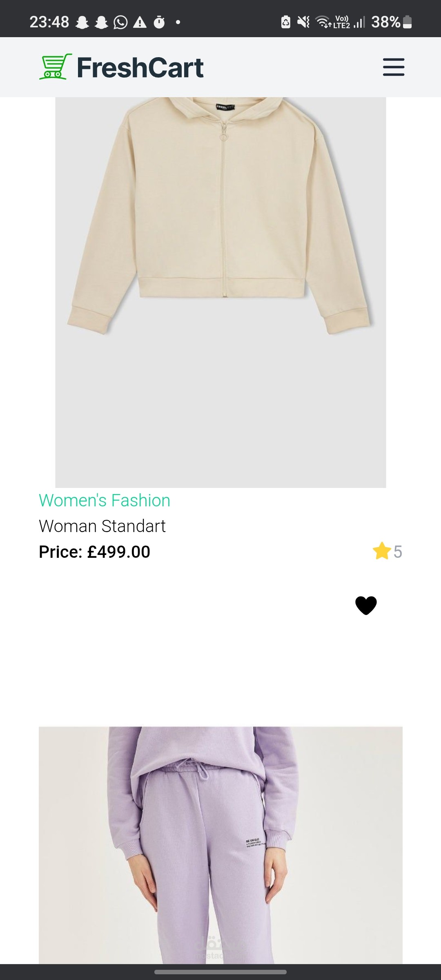Toggle wishlist heart for Woman Standart

pyautogui.click(x=366, y=605)
